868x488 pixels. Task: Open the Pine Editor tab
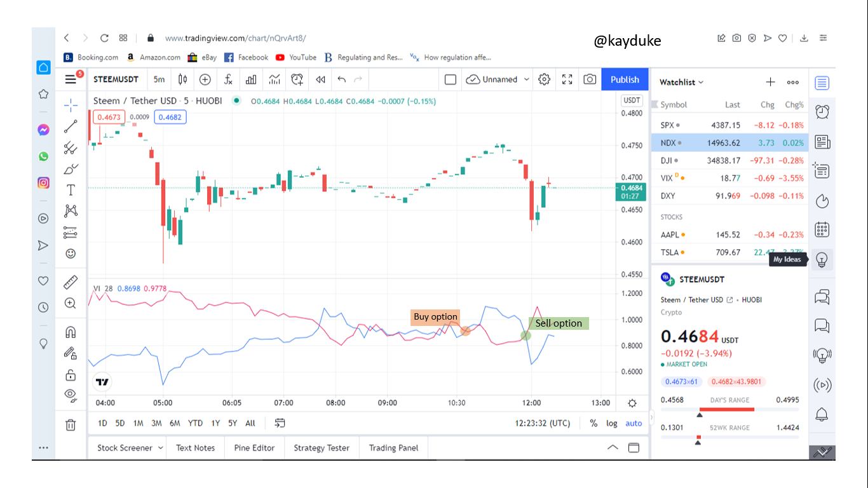254,448
